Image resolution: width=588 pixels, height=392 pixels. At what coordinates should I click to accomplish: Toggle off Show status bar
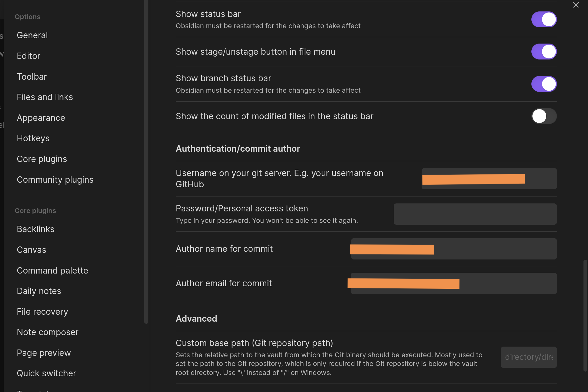click(544, 19)
